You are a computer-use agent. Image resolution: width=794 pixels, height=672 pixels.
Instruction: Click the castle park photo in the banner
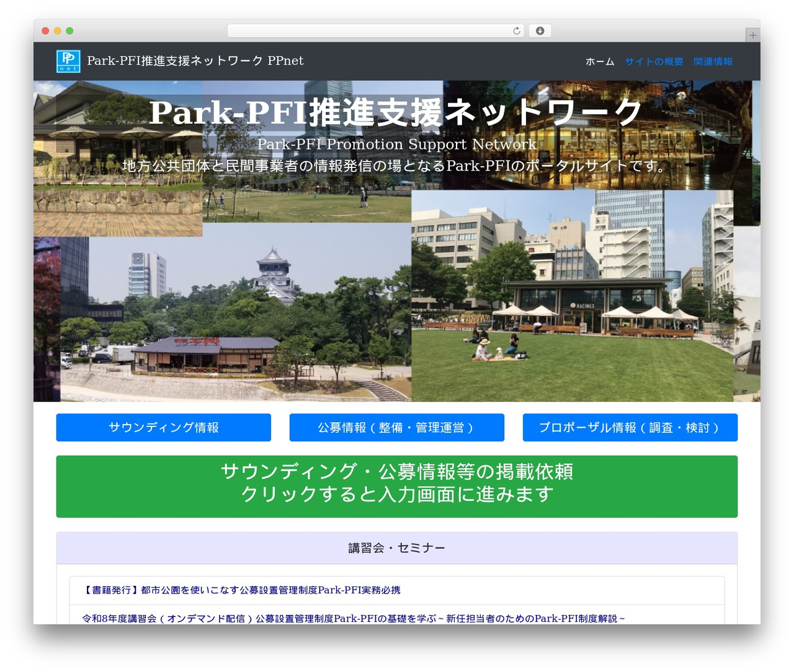pos(236,313)
